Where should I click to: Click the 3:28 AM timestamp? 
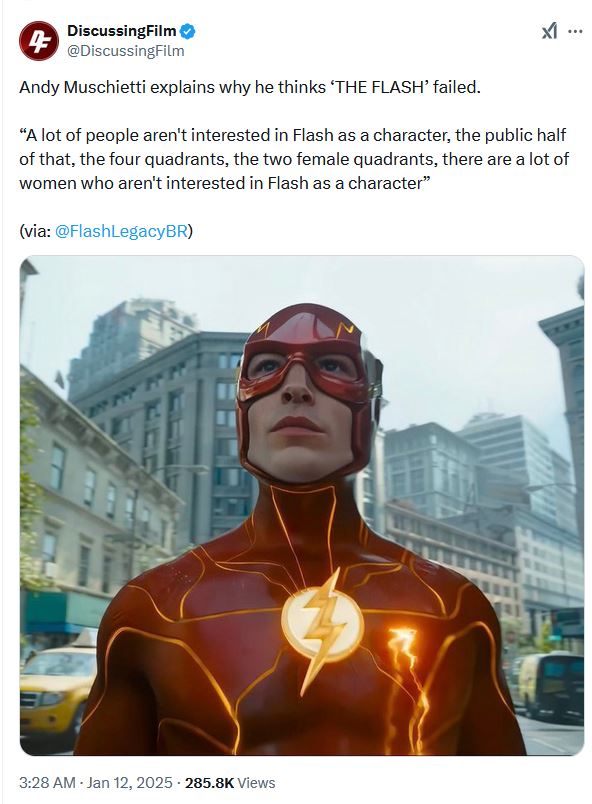point(47,783)
